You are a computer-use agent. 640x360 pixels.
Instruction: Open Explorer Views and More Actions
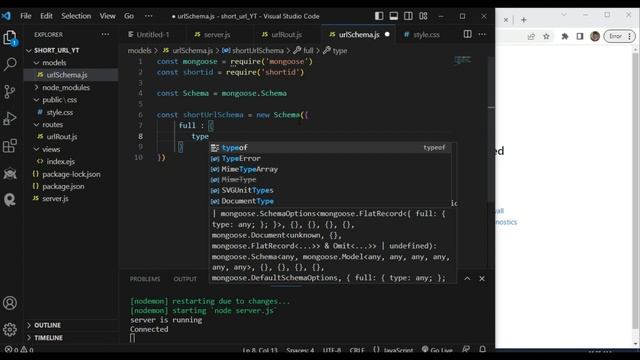tap(105, 34)
